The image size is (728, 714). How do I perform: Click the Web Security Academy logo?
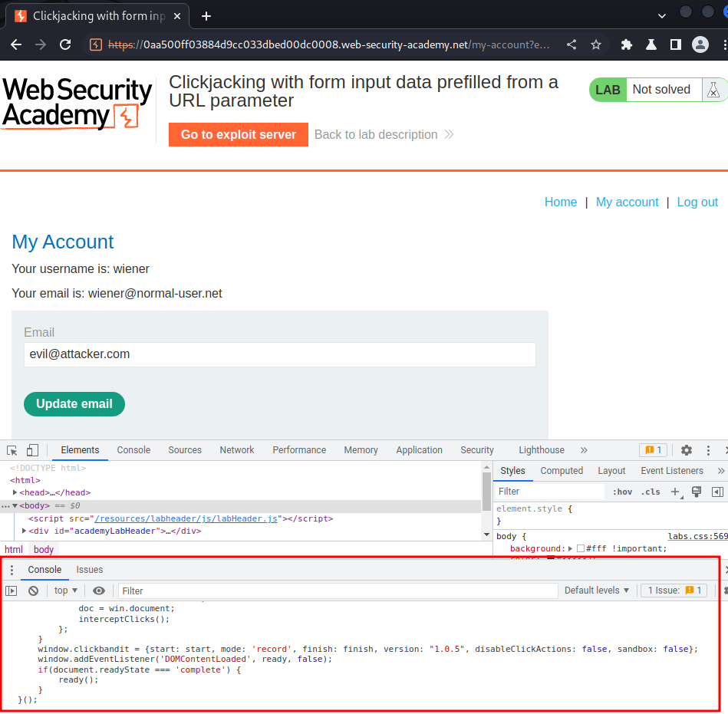click(x=77, y=103)
